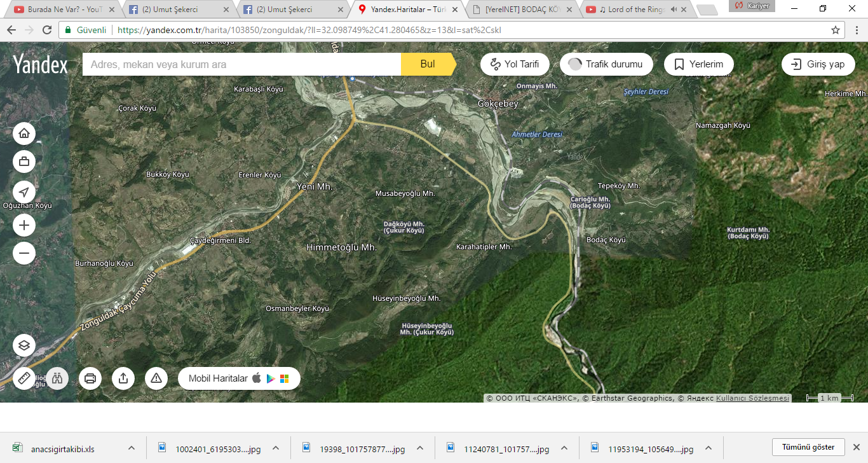868x463 pixels.
Task: Expand options for anacsigirtakibi.xls download
Action: [x=132, y=448]
